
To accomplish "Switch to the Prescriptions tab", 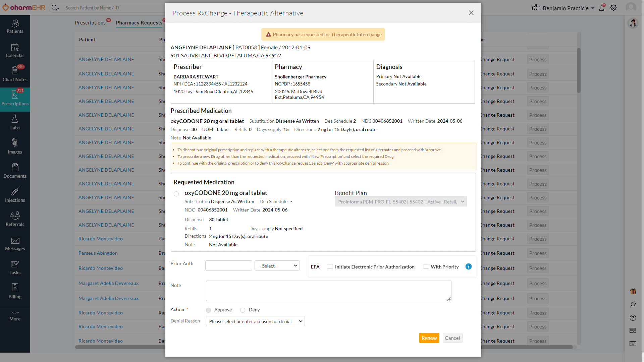I will 90,22.
